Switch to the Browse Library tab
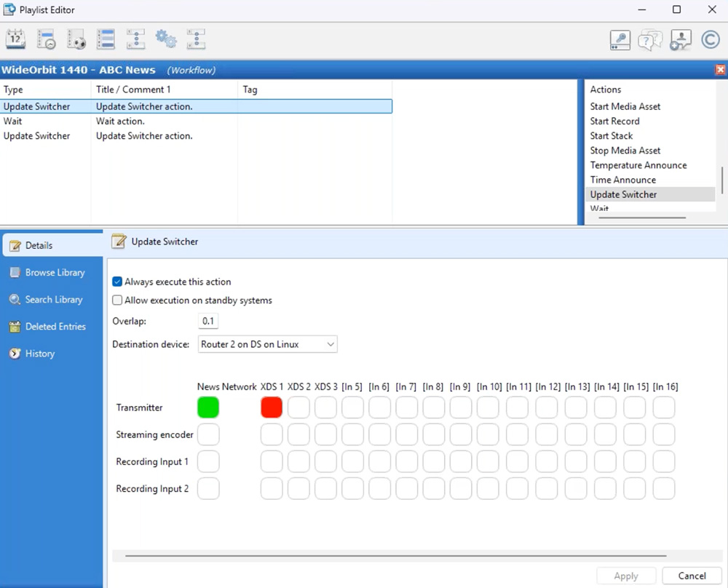 tap(55, 272)
